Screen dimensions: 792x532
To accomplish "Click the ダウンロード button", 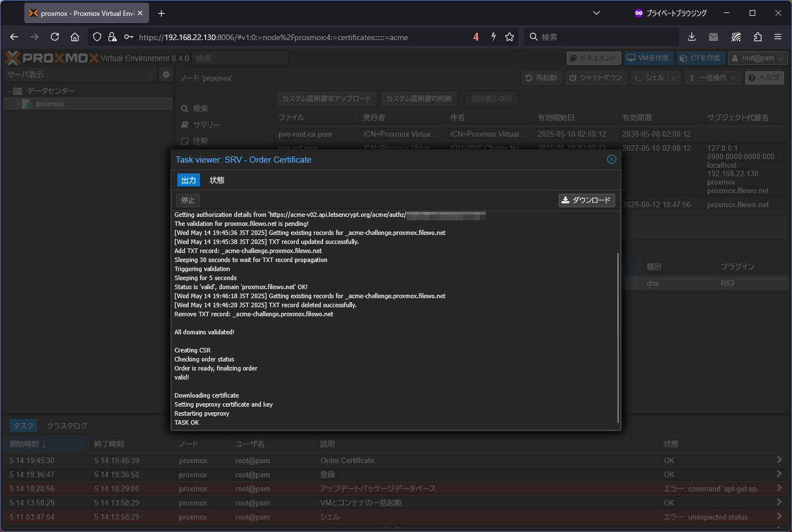I will 587,200.
